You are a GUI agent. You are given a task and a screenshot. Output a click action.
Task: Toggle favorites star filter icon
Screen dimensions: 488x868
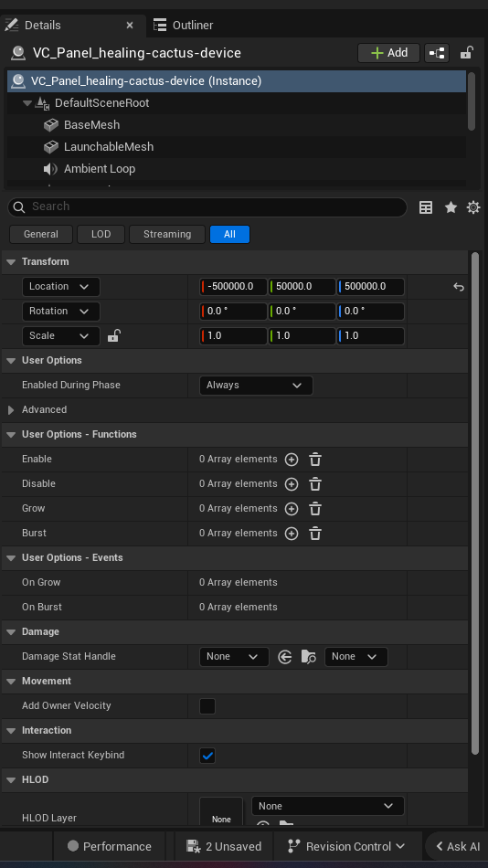pos(451,207)
